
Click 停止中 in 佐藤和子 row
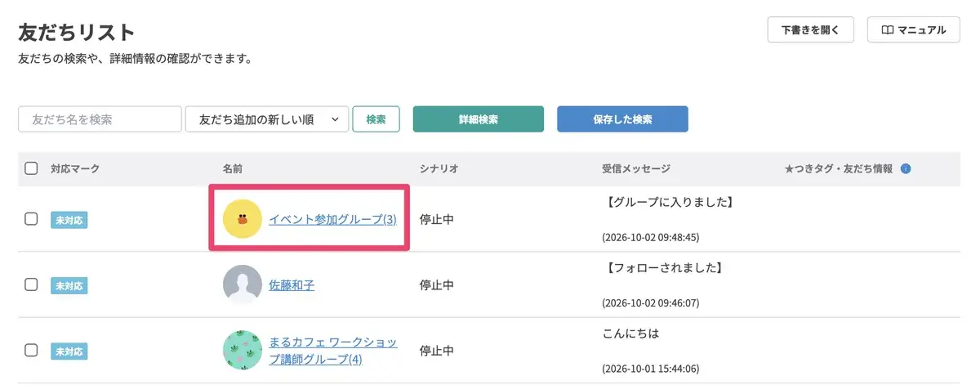(x=436, y=285)
